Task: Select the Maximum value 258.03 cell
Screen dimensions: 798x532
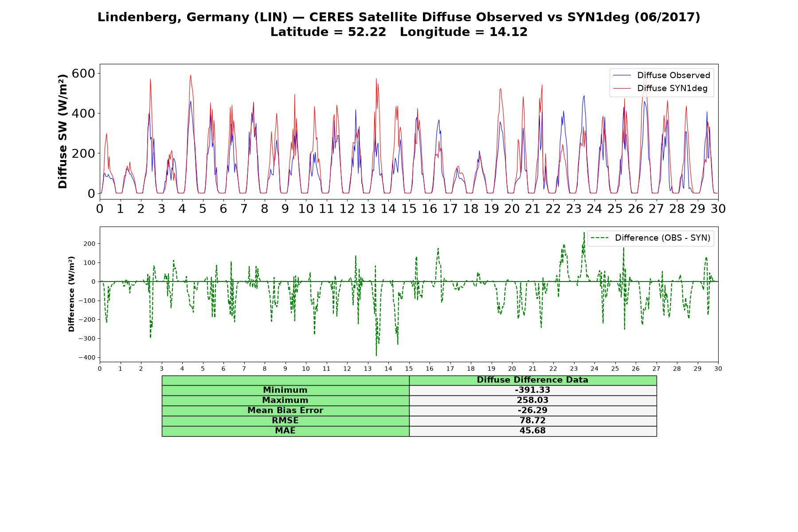Action: tap(533, 400)
